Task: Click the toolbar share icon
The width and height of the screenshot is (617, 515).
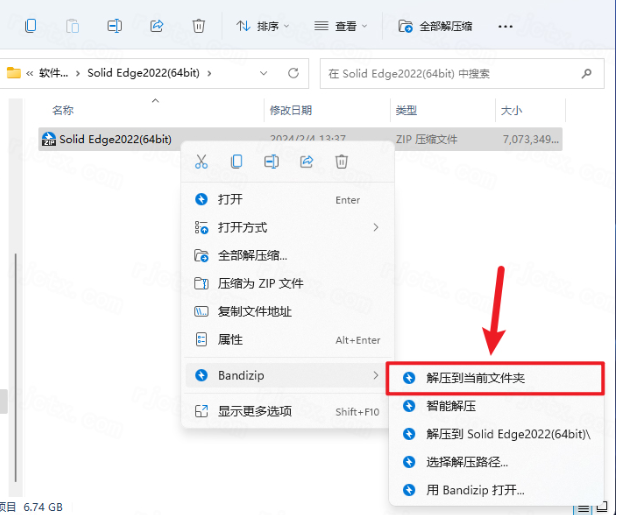Action: tap(157, 25)
